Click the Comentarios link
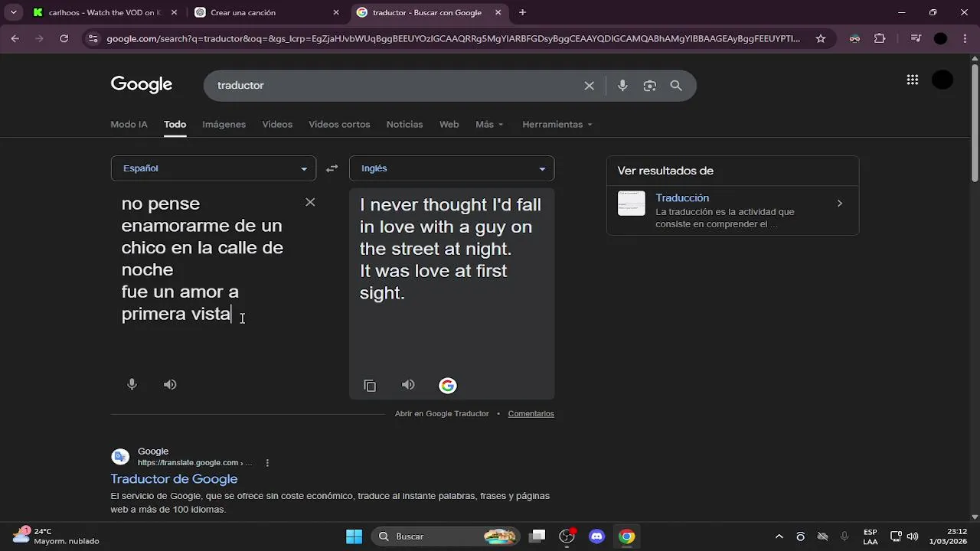This screenshot has height=551, width=980. point(531,413)
